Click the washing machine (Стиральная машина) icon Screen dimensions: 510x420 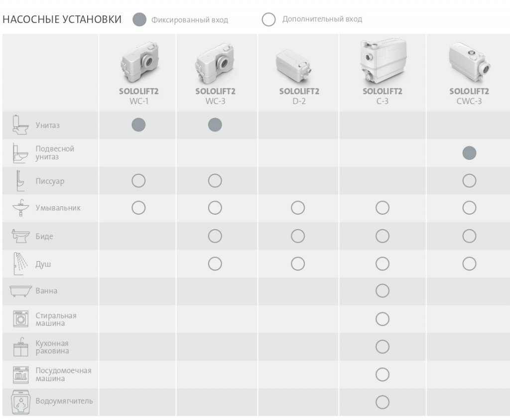(20, 319)
